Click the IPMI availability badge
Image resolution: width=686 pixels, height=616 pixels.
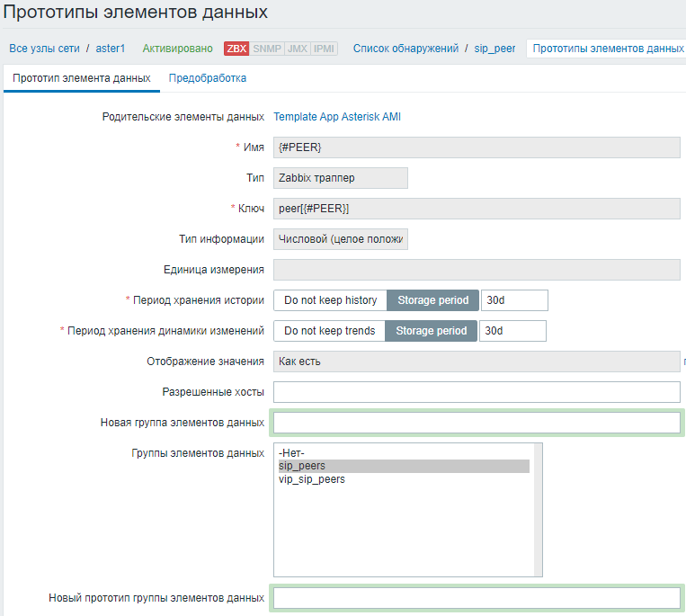324,49
